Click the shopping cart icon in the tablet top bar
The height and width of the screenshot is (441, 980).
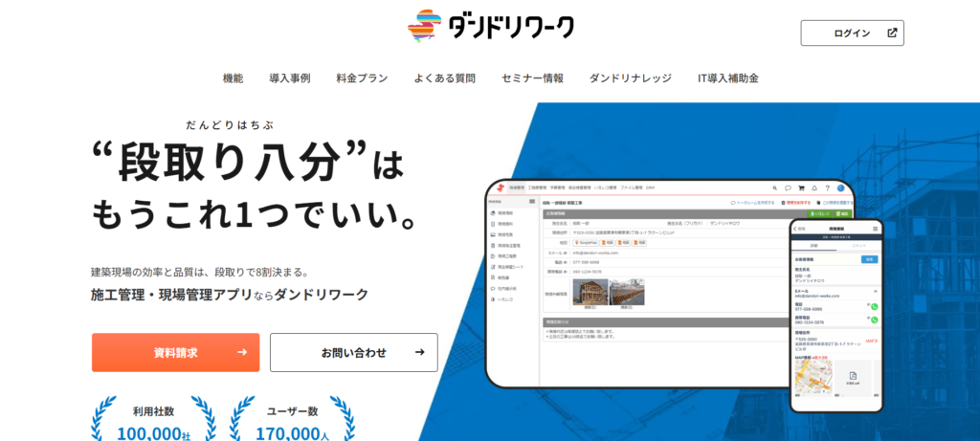pos(801,188)
